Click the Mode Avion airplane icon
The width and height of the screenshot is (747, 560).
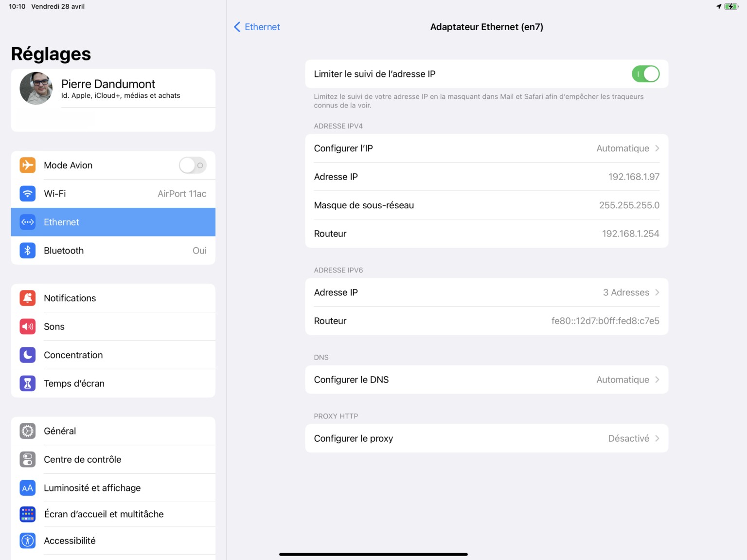[28, 165]
